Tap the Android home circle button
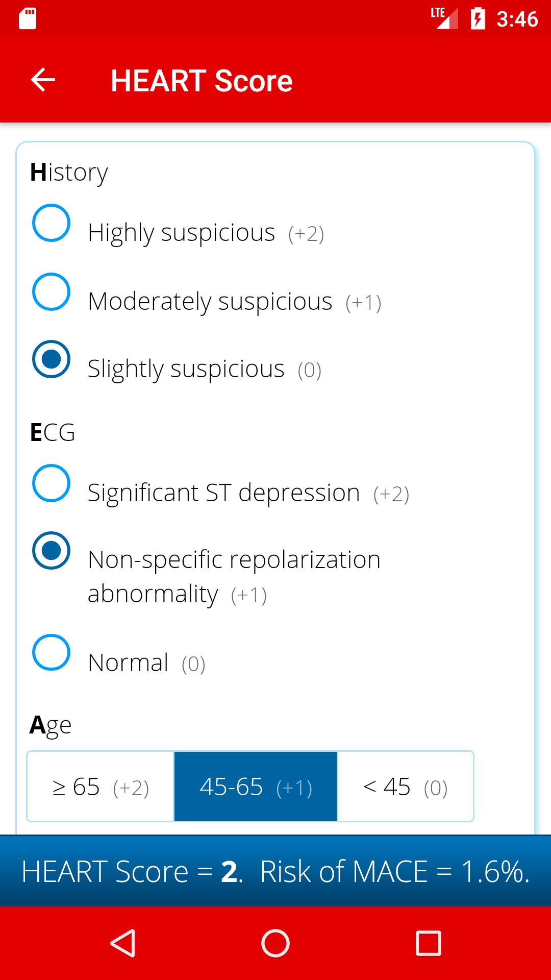 click(275, 943)
